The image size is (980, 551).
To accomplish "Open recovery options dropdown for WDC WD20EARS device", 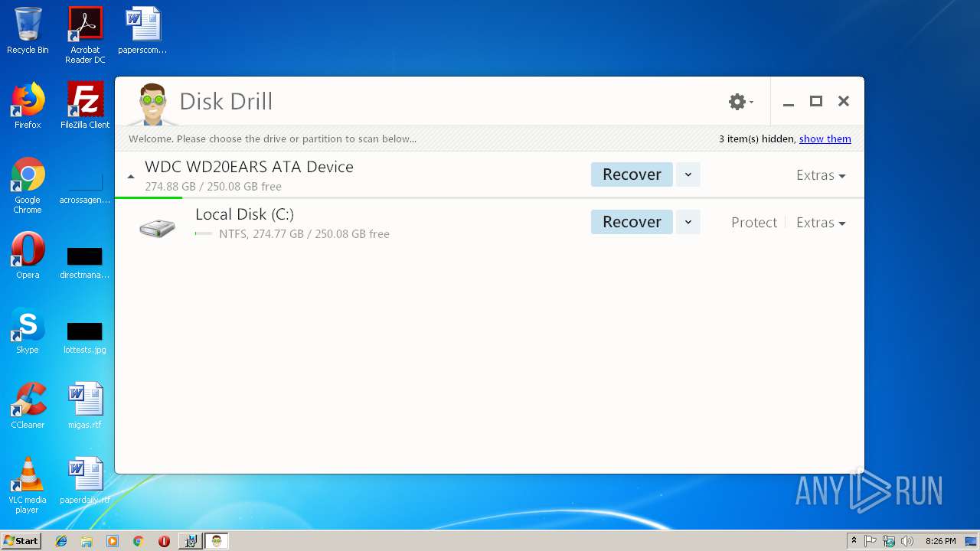I will click(x=688, y=174).
